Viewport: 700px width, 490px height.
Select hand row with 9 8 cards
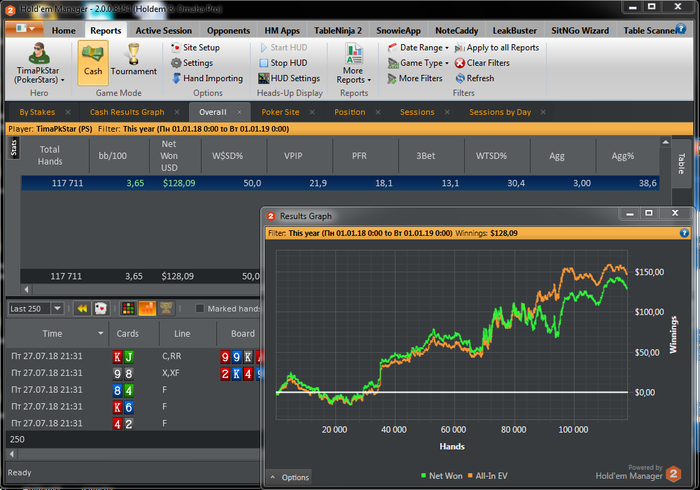point(133,373)
